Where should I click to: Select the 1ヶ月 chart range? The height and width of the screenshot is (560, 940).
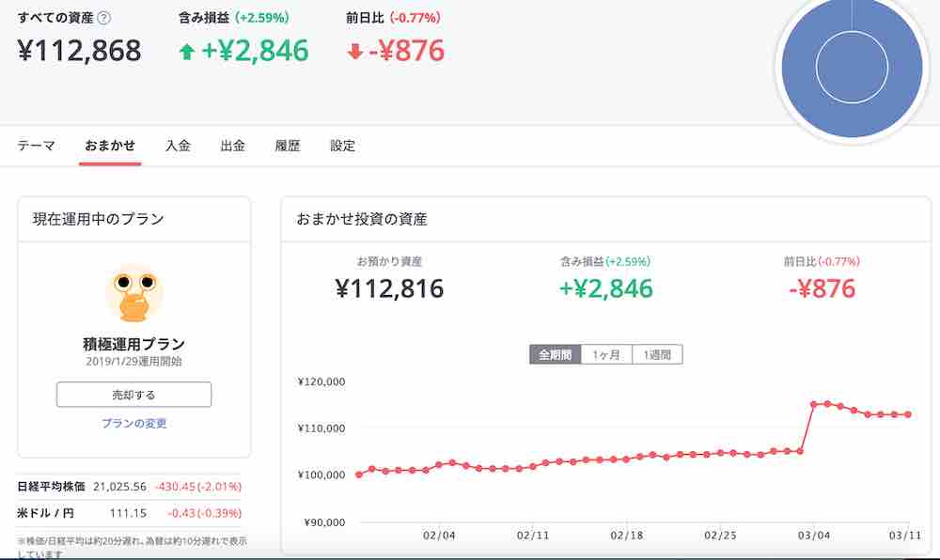click(x=606, y=354)
